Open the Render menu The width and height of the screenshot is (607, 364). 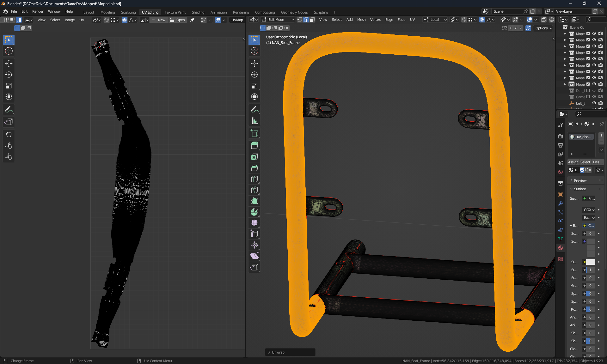38,11
